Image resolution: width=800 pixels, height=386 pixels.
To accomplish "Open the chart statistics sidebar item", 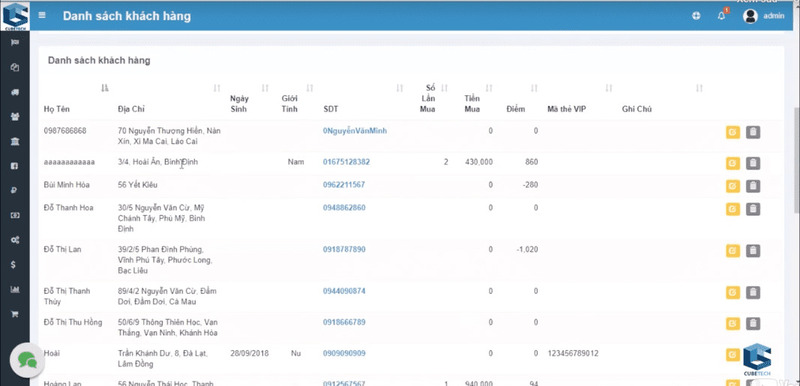I will (x=15, y=289).
